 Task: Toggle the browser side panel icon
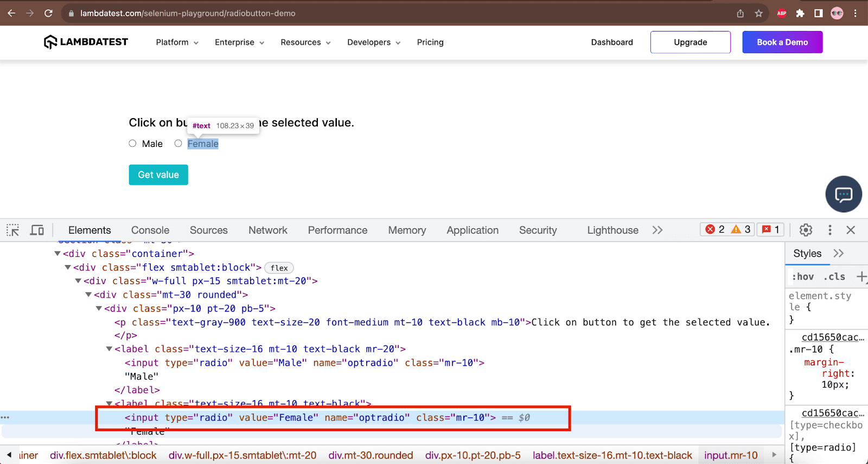point(819,14)
